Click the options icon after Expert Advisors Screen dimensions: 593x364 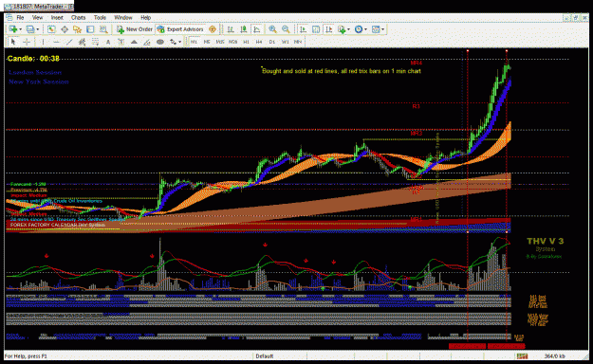pos(213,29)
